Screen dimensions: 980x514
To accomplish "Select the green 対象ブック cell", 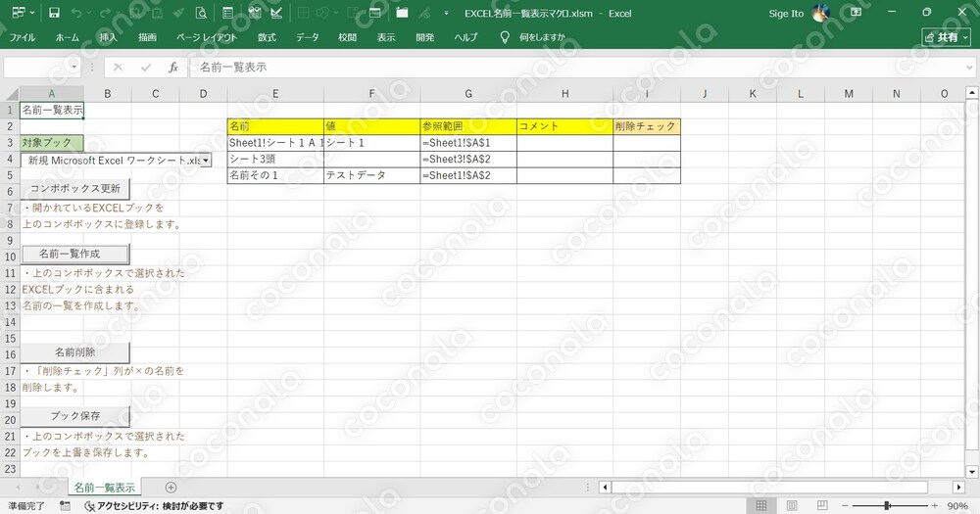I will pyautogui.click(x=52, y=142).
